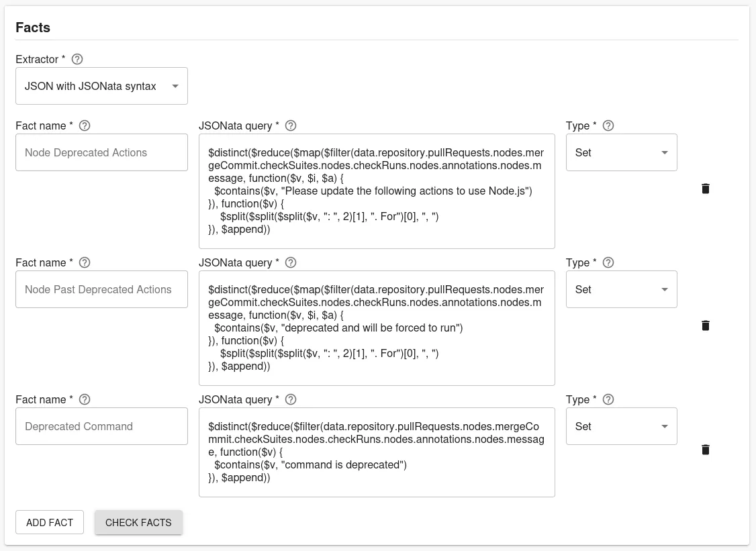View help for the third JSONata query

[290, 399]
